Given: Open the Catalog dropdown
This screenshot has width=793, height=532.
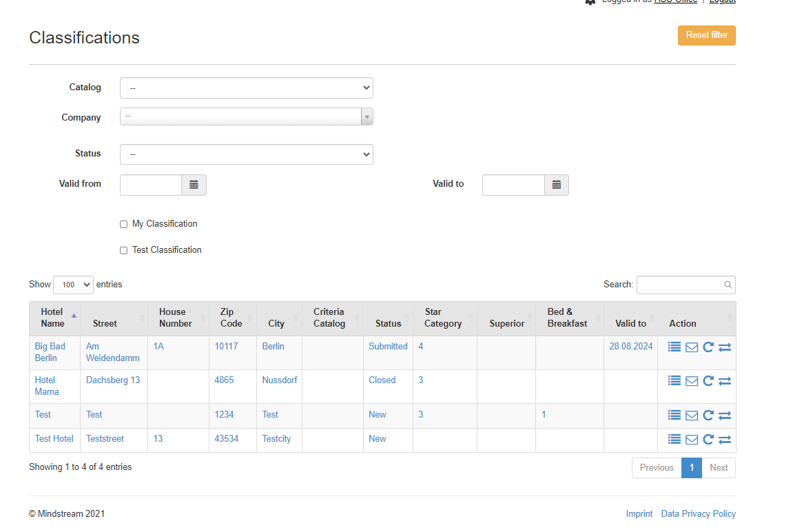Looking at the screenshot, I should (246, 88).
